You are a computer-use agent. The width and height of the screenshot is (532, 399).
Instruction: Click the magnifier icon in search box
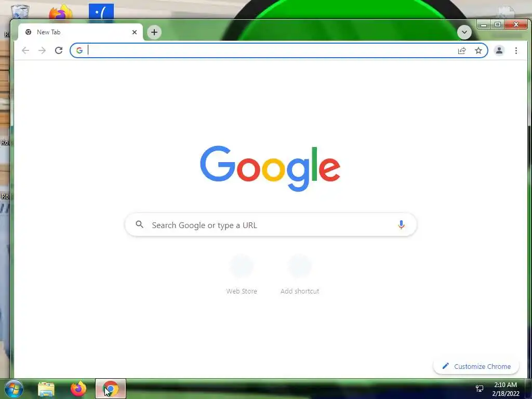pyautogui.click(x=139, y=224)
